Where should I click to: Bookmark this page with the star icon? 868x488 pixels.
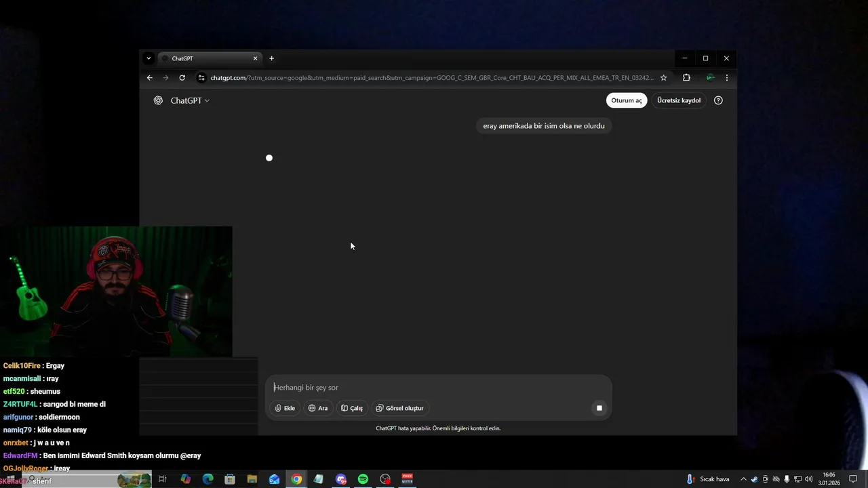coord(663,78)
